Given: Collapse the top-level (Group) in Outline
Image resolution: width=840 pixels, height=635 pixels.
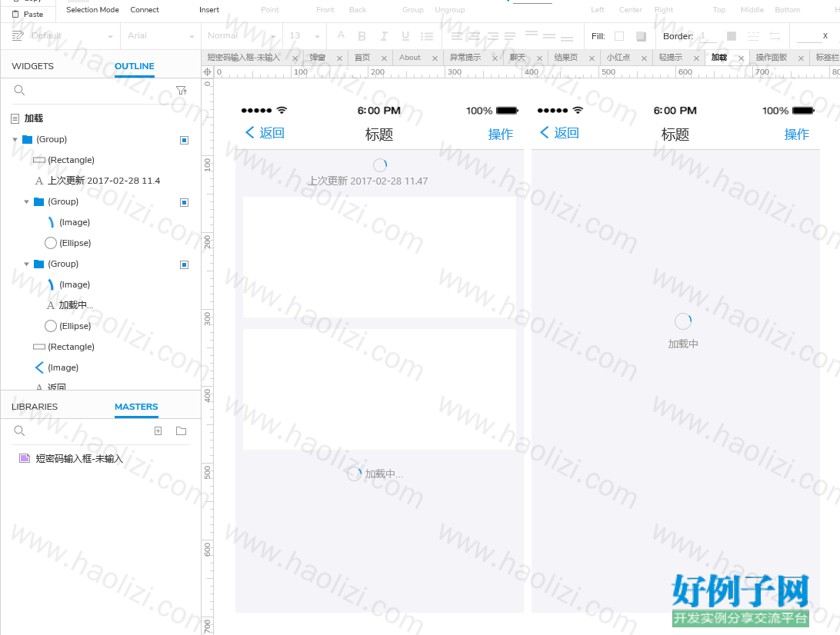Looking at the screenshot, I should [x=15, y=140].
